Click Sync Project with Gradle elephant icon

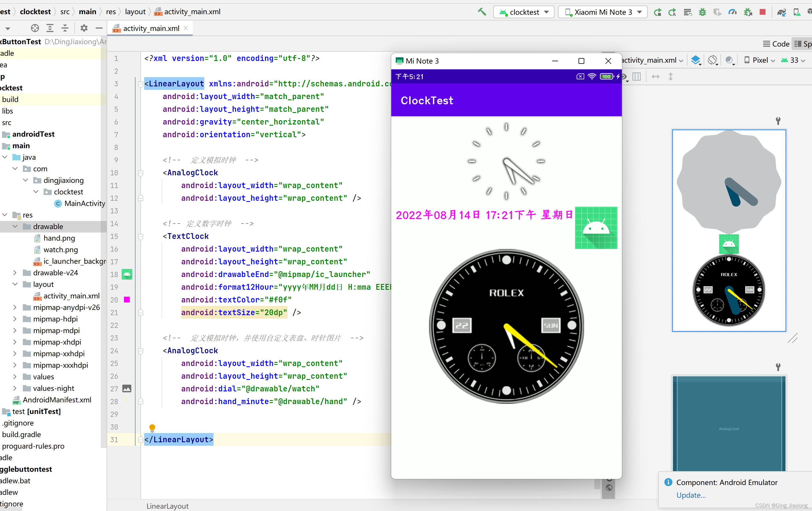pyautogui.click(x=781, y=12)
